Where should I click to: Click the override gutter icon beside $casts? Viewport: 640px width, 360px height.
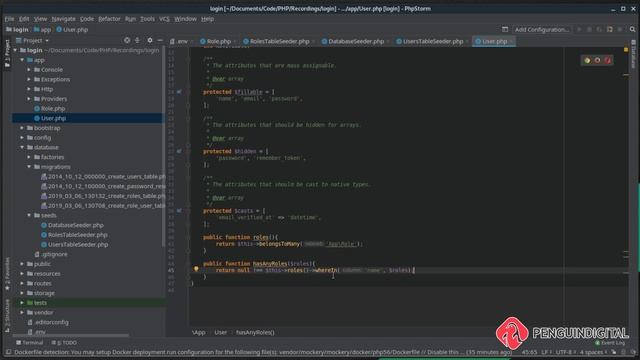(179, 211)
